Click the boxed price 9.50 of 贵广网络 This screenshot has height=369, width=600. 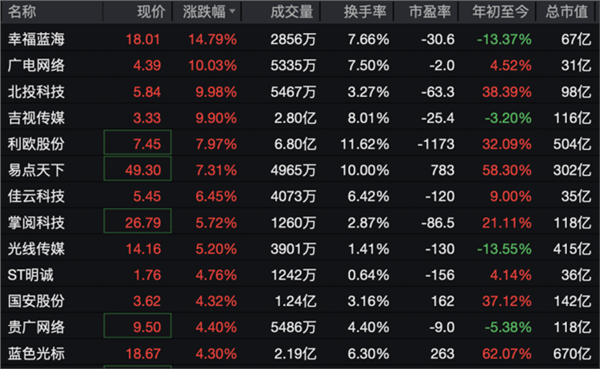click(137, 326)
